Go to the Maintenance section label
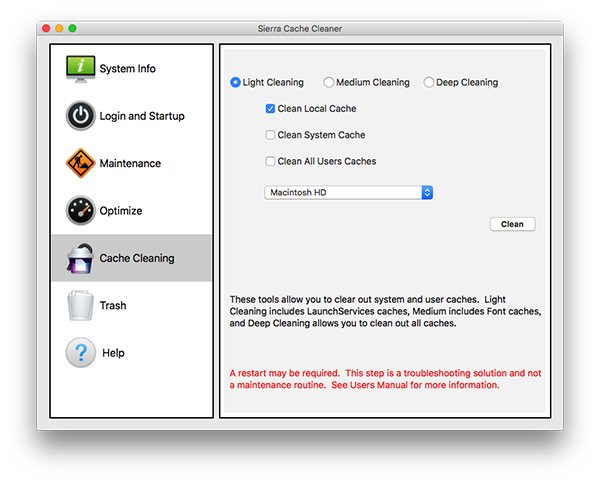600x483 pixels. tap(130, 163)
